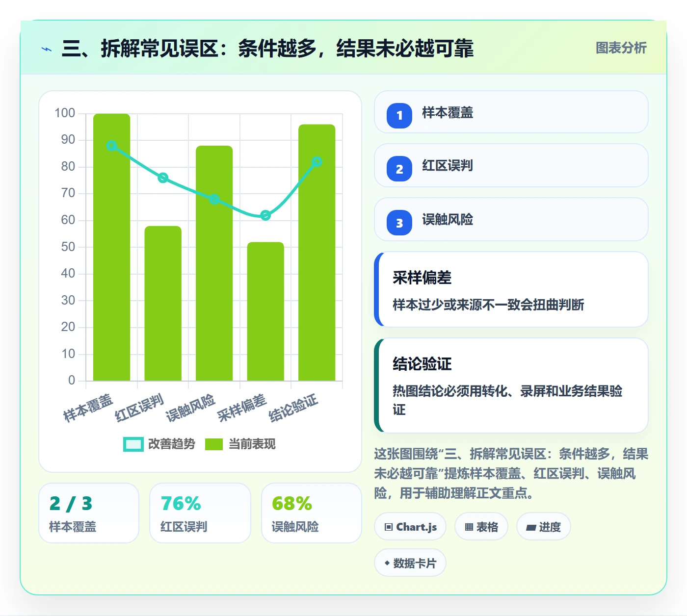Click the 改善趋势 legend text
This screenshot has height=616, width=687.
point(172,444)
